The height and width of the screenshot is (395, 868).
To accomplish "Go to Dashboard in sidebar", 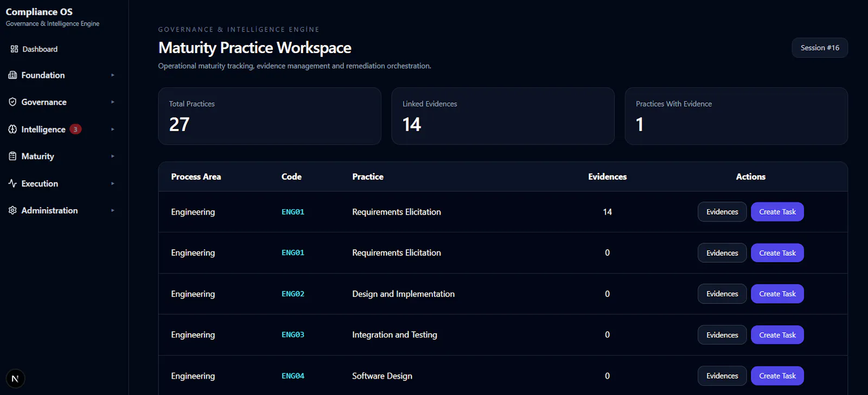I will point(40,49).
